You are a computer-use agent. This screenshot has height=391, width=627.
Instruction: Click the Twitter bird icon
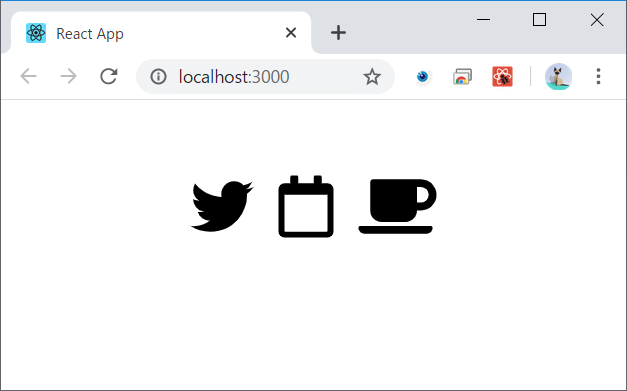point(222,206)
